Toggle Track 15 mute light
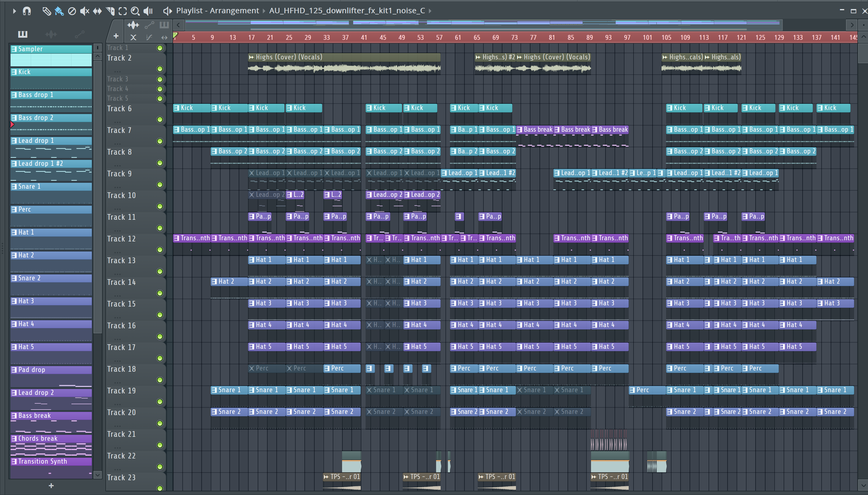868x495 pixels. click(160, 315)
